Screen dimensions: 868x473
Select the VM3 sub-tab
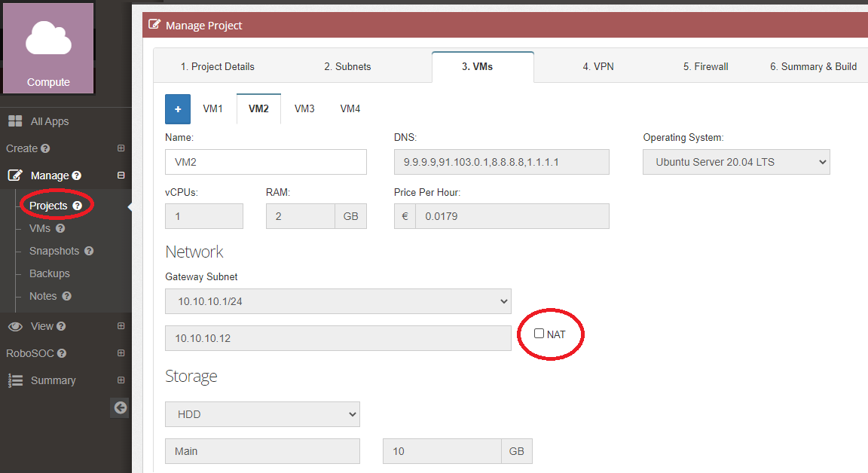click(x=304, y=108)
